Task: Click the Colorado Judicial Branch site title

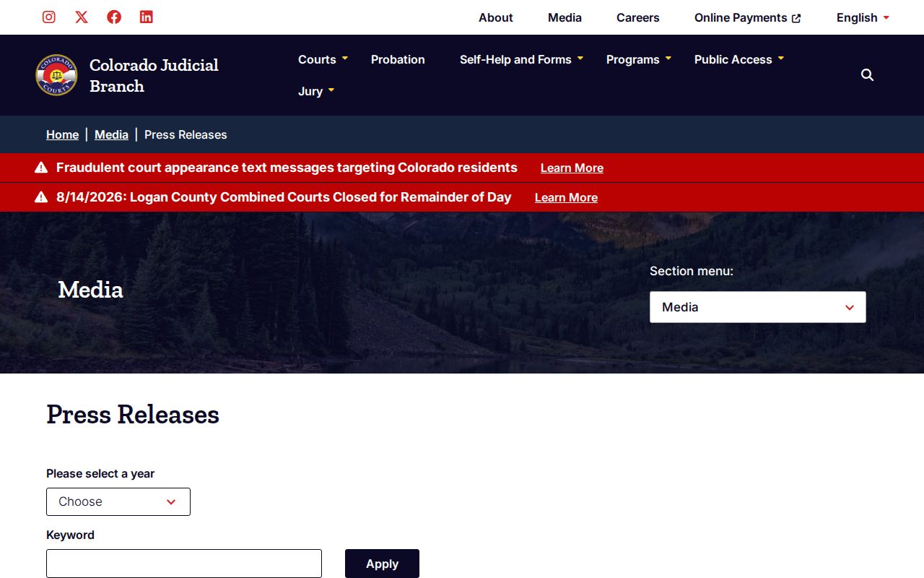Action: point(154,75)
